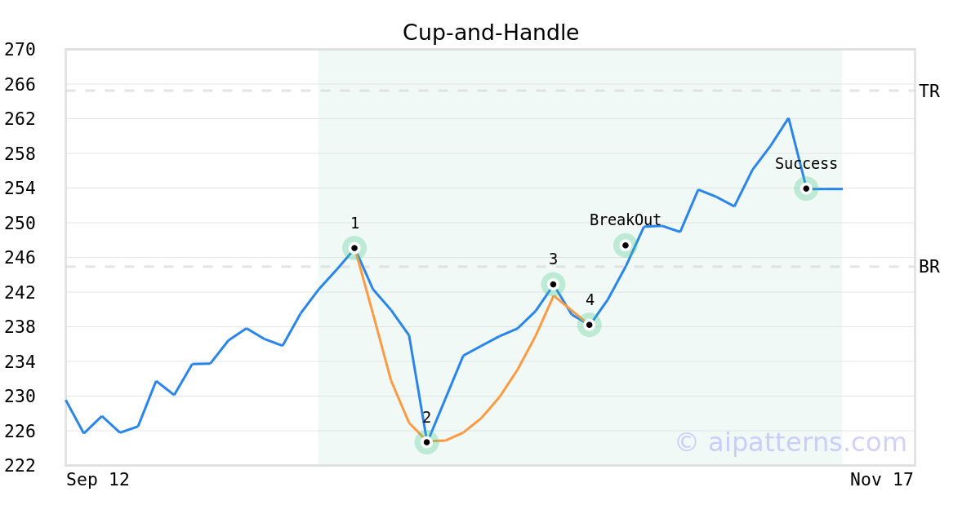
Task: Click the Sep 12 start date label
Action: (x=98, y=480)
